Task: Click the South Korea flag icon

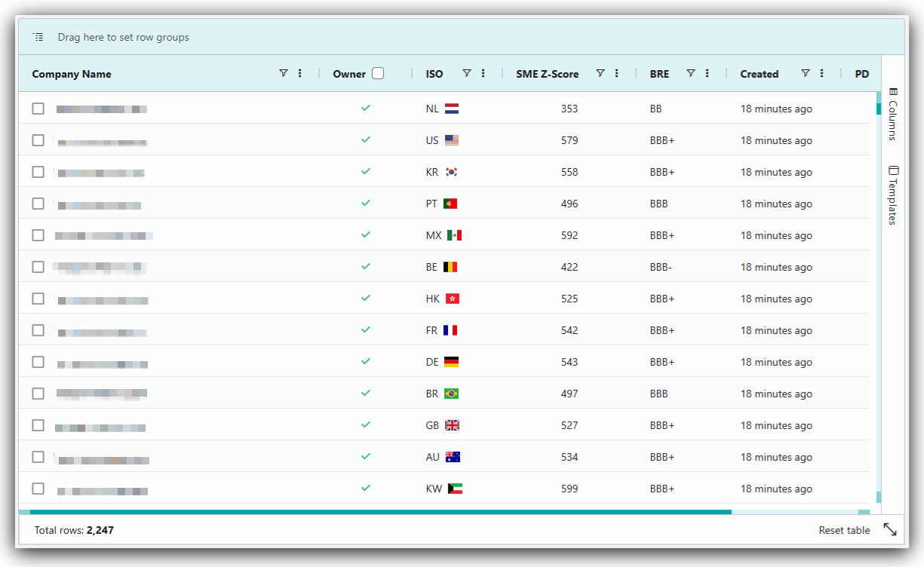Action: (x=452, y=172)
